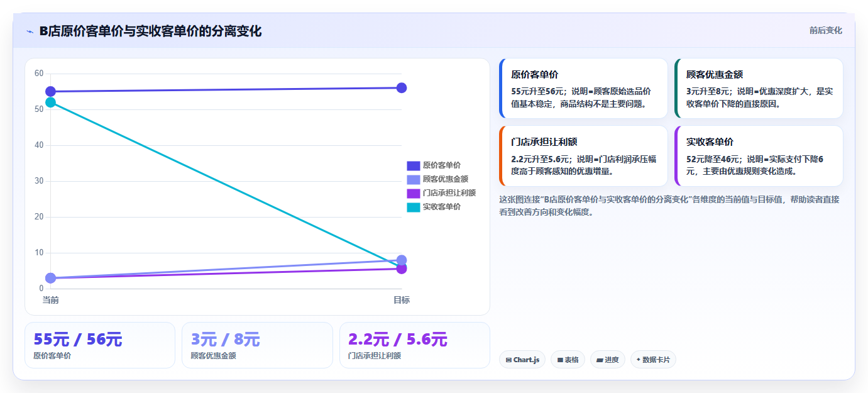This screenshot has height=393, width=868.
Task: Click the 实收客单价 point at 当前
Action: (x=51, y=102)
